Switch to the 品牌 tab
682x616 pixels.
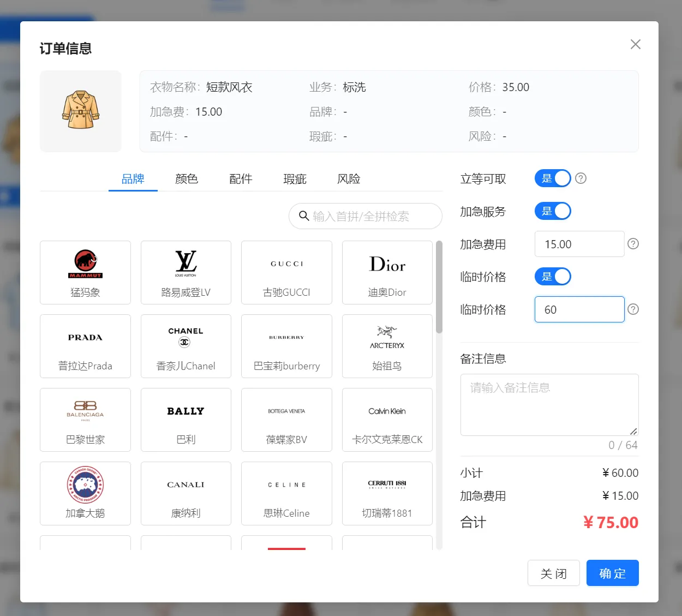[x=133, y=179]
